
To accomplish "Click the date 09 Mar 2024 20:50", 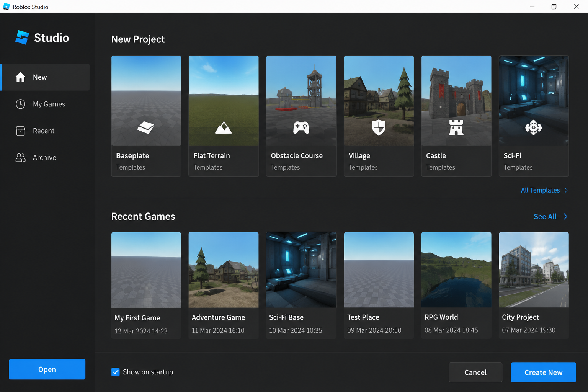I will pos(374,330).
